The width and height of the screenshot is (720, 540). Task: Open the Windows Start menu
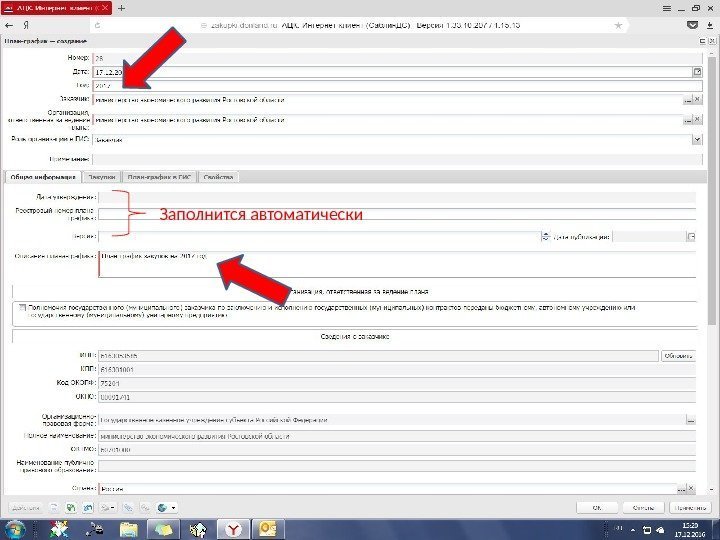click(x=15, y=530)
